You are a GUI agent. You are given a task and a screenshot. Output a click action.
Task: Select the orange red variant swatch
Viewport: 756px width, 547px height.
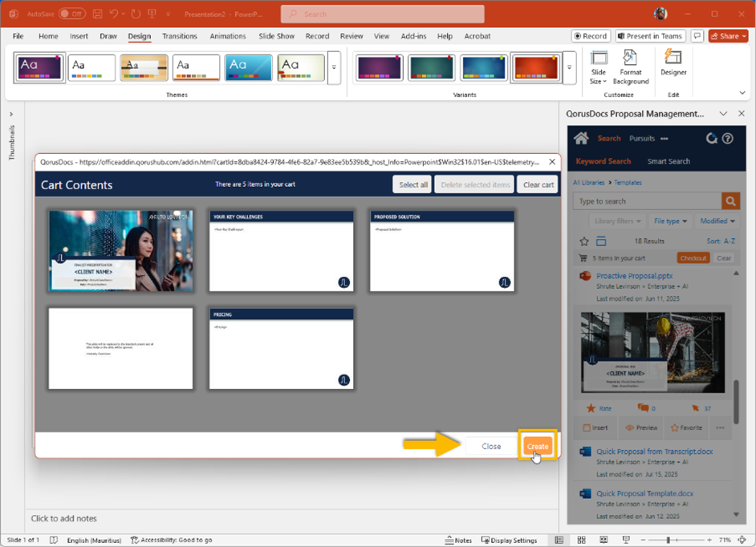535,67
